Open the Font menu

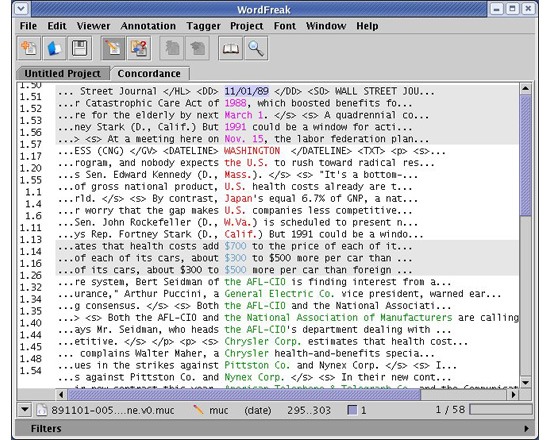tap(285, 26)
